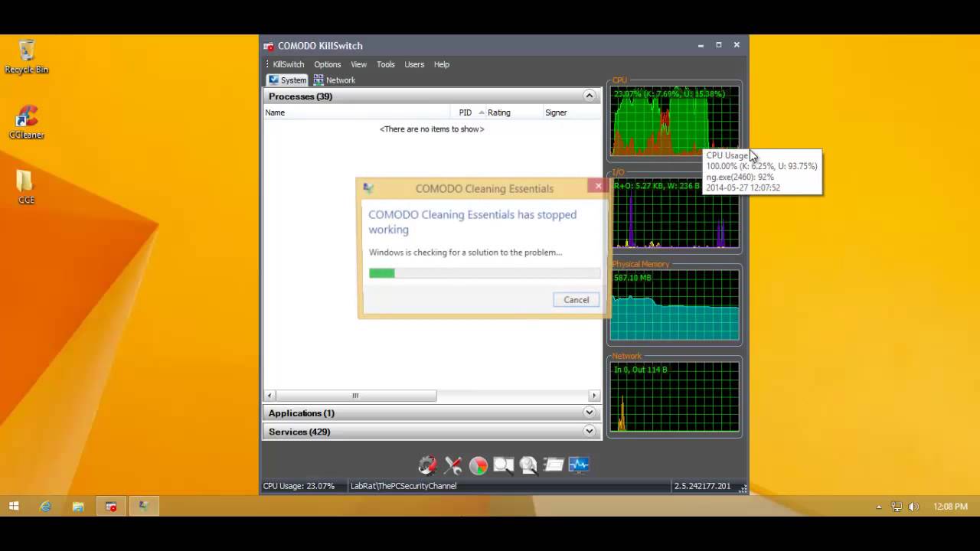Click the network icon in the system tray
980x551 pixels.
point(897,507)
